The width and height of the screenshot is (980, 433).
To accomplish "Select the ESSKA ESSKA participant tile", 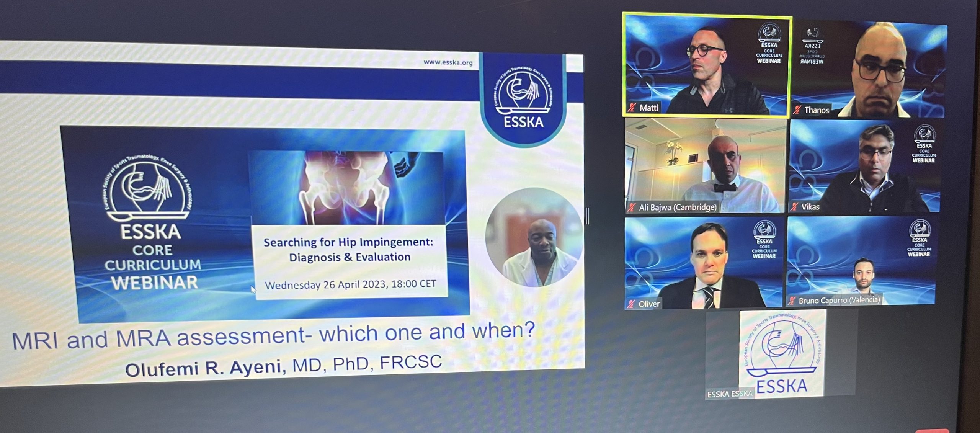I will [x=780, y=355].
